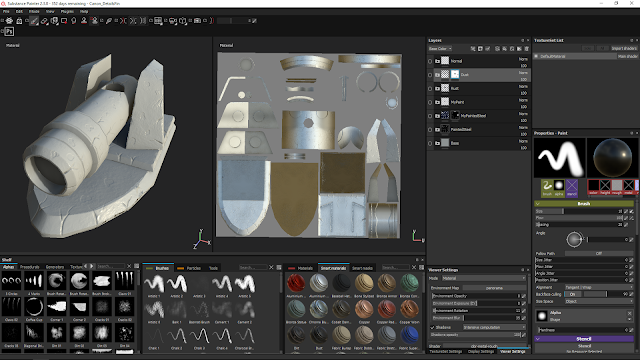Select the Material picker eyedropper tool
Viewport: 640px width, 360px height.
tap(109, 21)
